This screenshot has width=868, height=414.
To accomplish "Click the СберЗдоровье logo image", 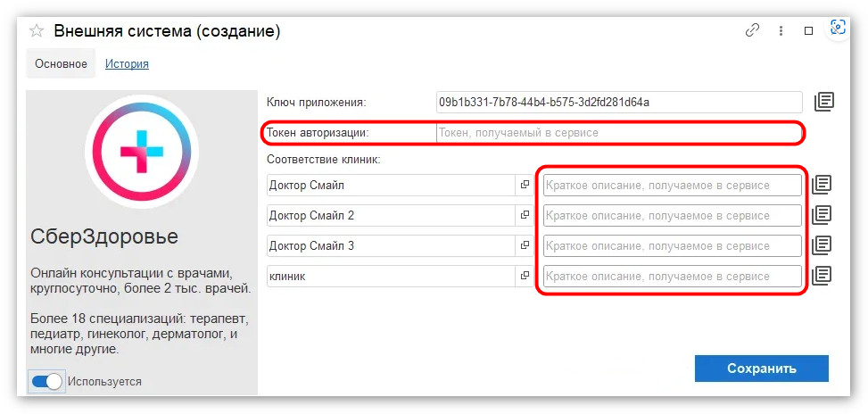I will point(142,151).
